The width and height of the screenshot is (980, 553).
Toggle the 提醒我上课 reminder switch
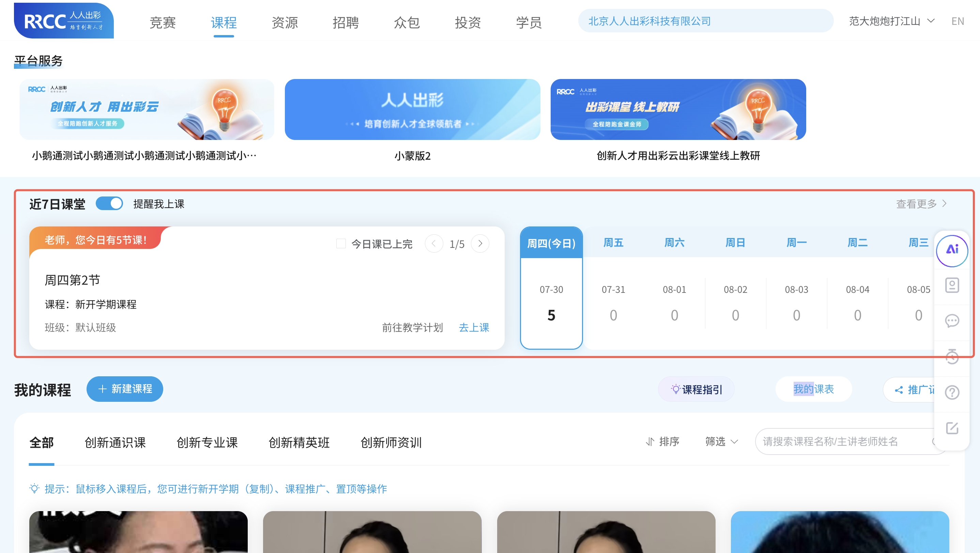point(109,203)
